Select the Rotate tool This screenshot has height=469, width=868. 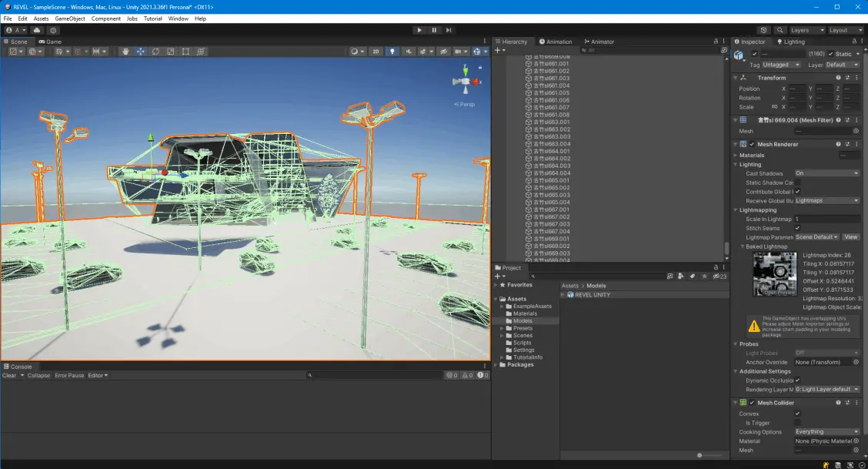(155, 52)
